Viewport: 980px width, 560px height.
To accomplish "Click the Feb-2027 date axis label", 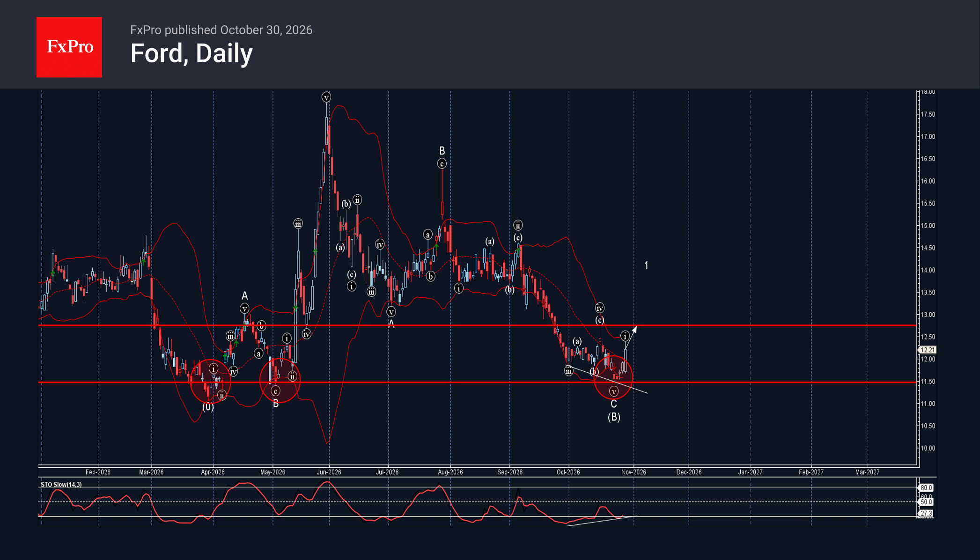I will click(811, 472).
